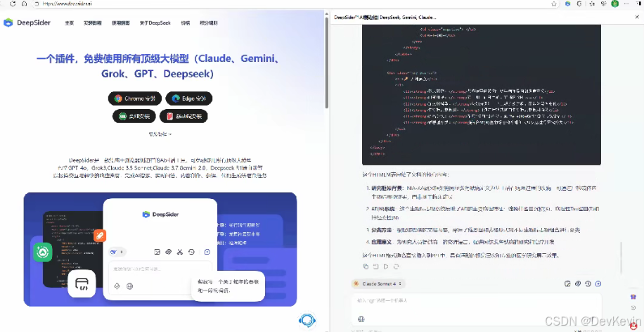
Task: Click the blue play-square icon in side panel
Action: (598, 283)
